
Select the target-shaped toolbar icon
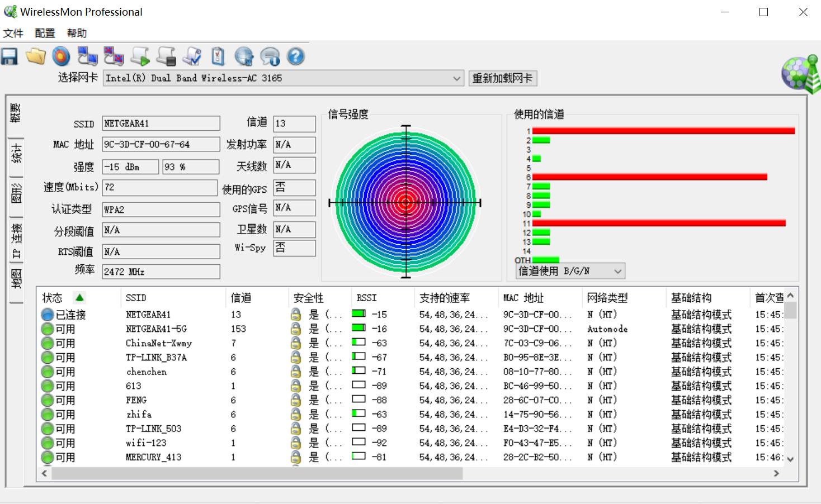[61, 56]
